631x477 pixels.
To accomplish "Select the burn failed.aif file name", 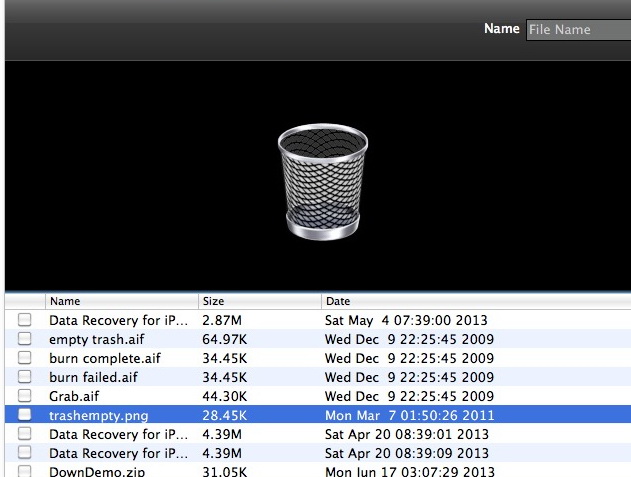I will [93, 377].
